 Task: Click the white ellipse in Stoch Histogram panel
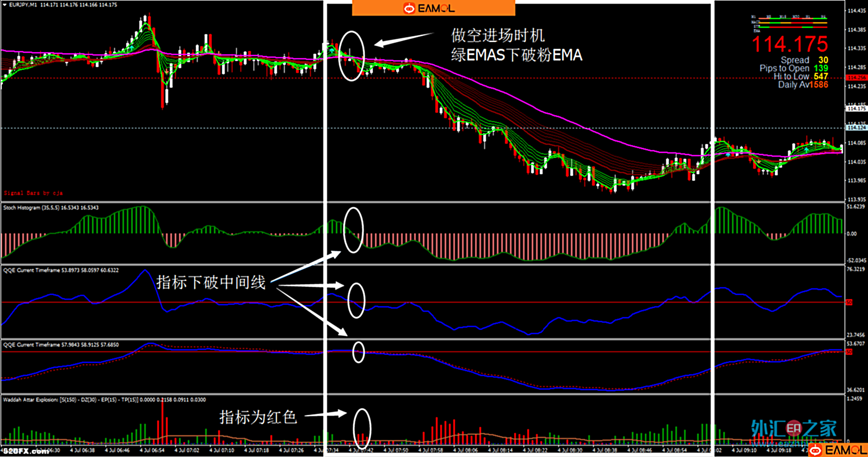coord(353,230)
